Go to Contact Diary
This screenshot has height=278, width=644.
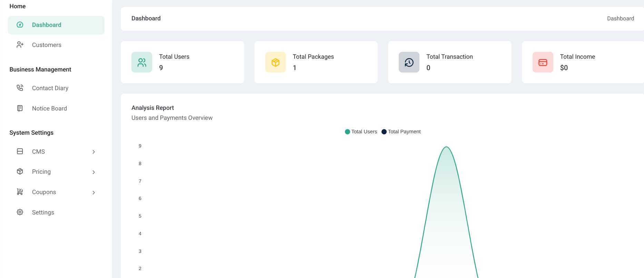click(x=50, y=88)
